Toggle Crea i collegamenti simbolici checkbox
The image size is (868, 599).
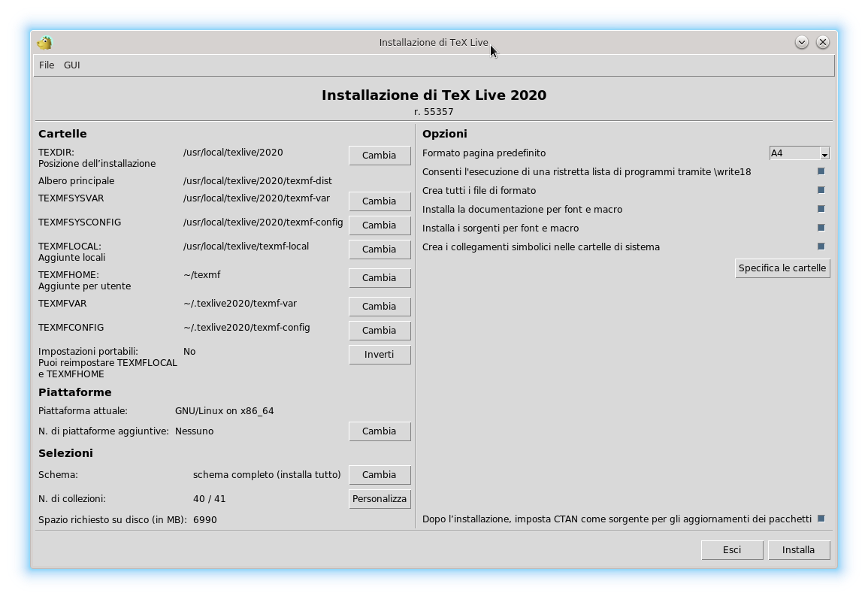[x=821, y=247]
